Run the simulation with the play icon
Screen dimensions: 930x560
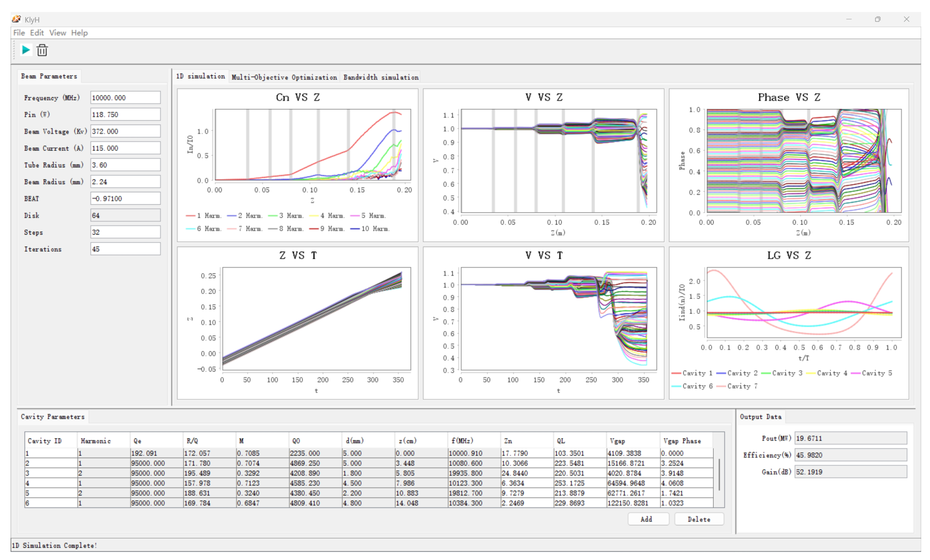pyautogui.click(x=26, y=50)
